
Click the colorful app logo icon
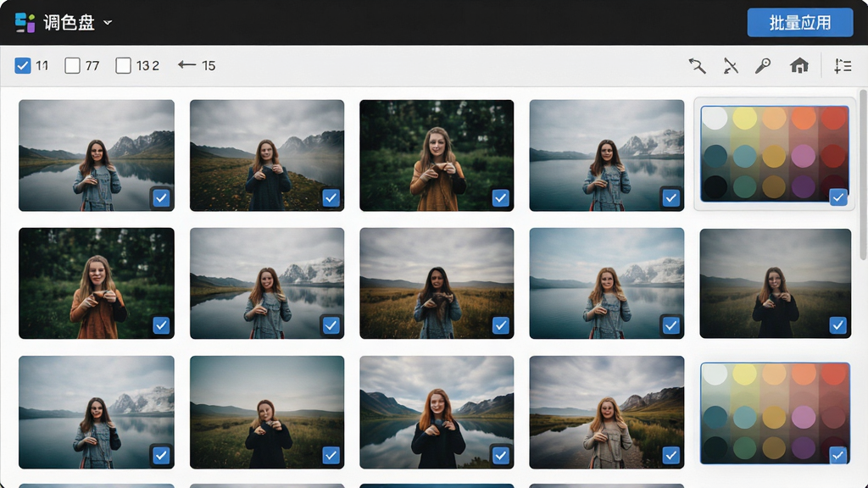click(x=25, y=23)
